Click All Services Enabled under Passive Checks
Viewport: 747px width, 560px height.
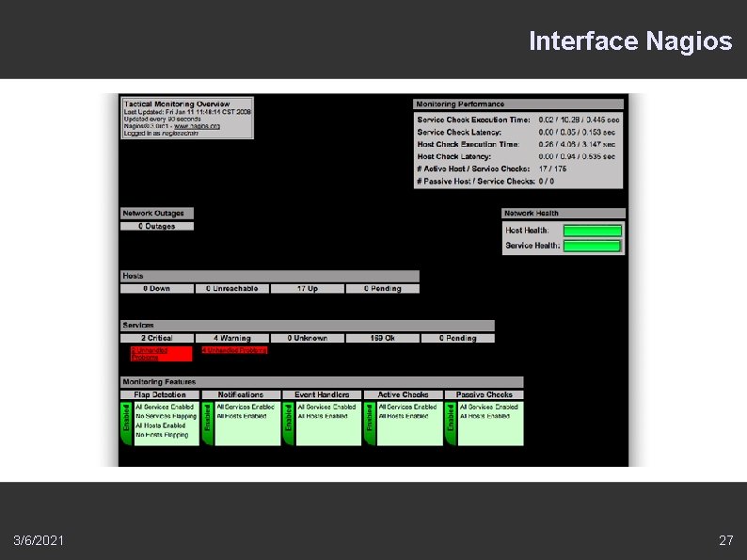tap(488, 407)
